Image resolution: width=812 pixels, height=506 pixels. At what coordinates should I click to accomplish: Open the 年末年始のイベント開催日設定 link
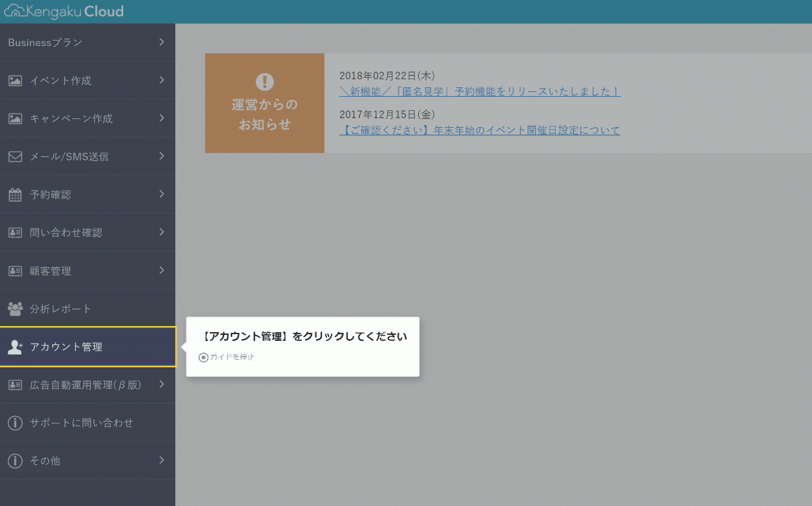tap(480, 131)
